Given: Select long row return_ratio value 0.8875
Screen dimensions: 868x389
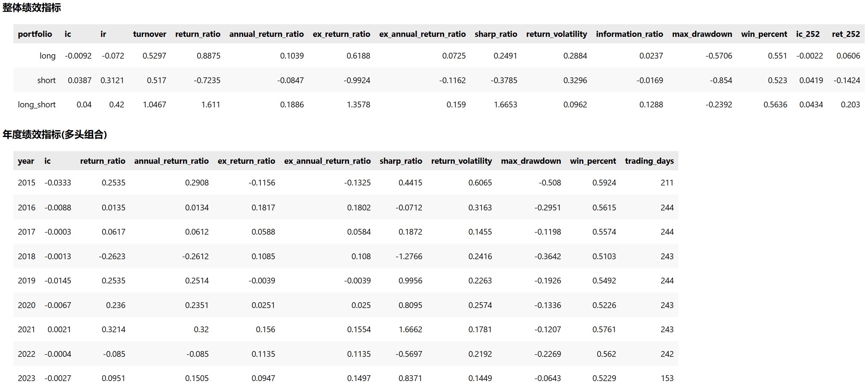Looking at the screenshot, I should [x=209, y=56].
